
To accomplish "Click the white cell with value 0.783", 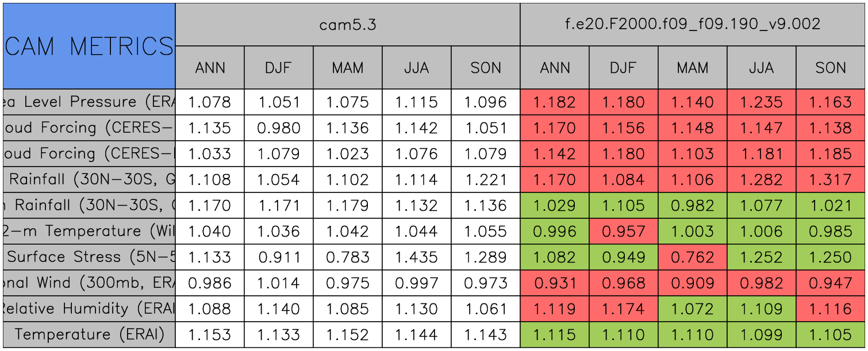I will (348, 257).
